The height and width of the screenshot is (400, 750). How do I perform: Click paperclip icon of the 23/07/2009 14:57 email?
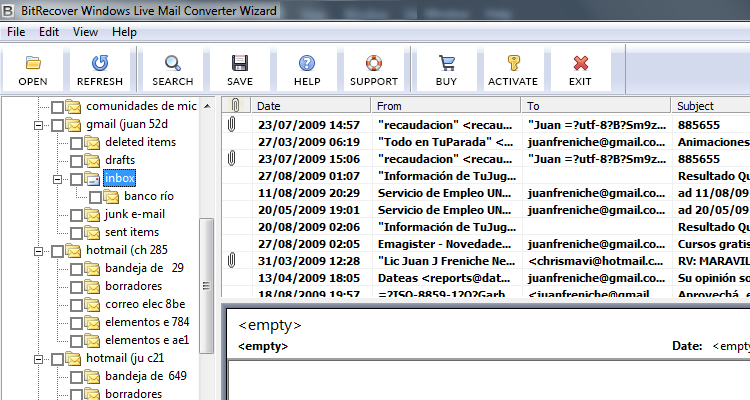pyautogui.click(x=232, y=124)
